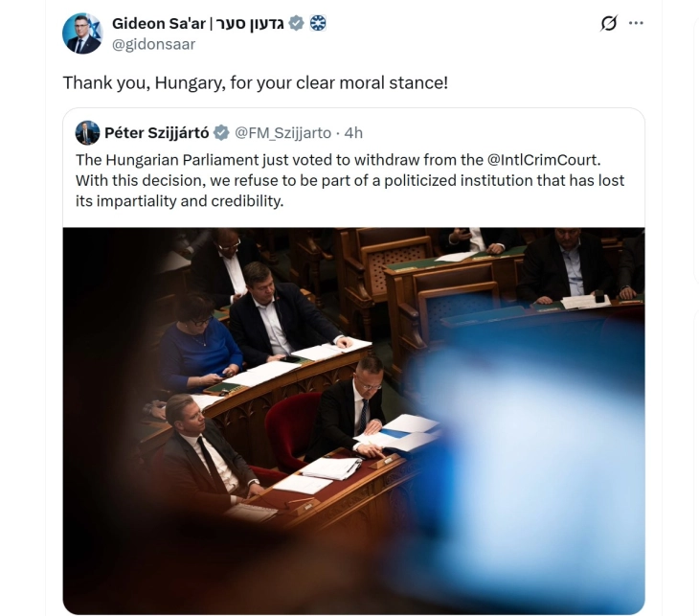Open Péter Szijjártó's small profile avatar
The image size is (699, 616).
(x=87, y=133)
